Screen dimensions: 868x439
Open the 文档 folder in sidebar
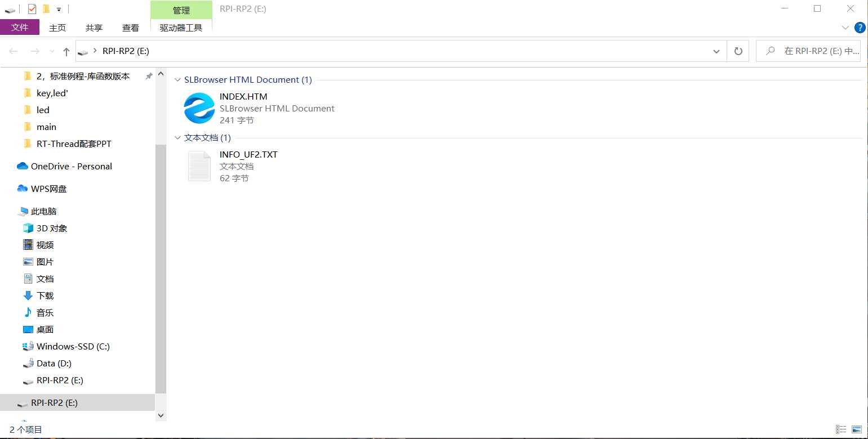(45, 279)
